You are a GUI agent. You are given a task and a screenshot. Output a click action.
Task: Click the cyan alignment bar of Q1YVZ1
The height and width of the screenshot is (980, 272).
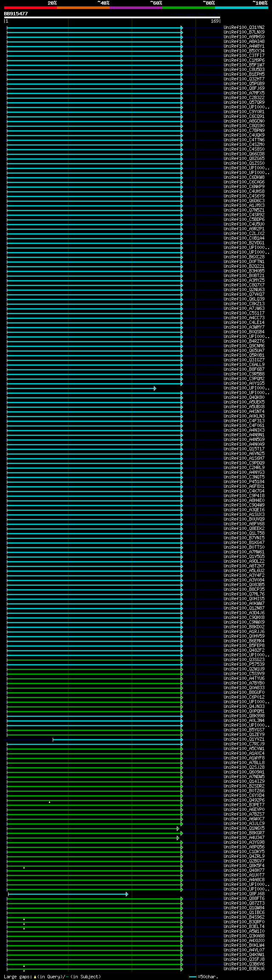click(117, 740)
